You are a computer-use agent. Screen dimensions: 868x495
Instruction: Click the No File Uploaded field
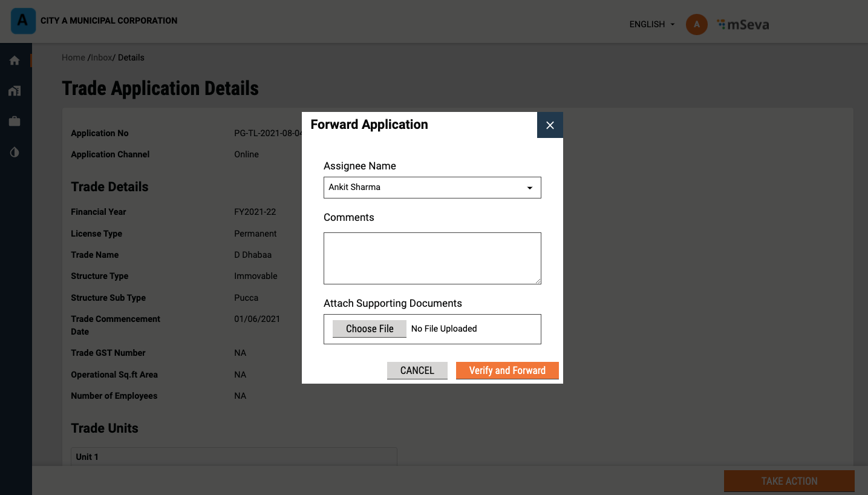click(x=444, y=329)
